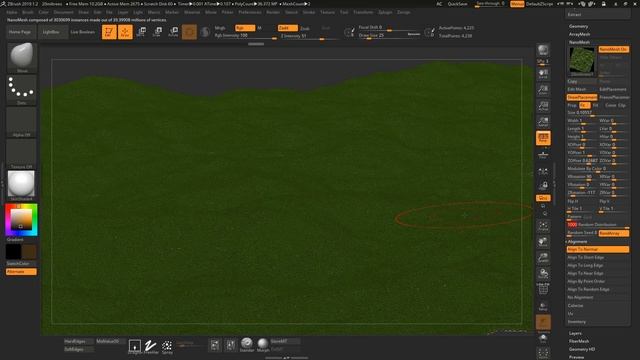
Task: Click the AAHalf icon
Action: point(543,122)
